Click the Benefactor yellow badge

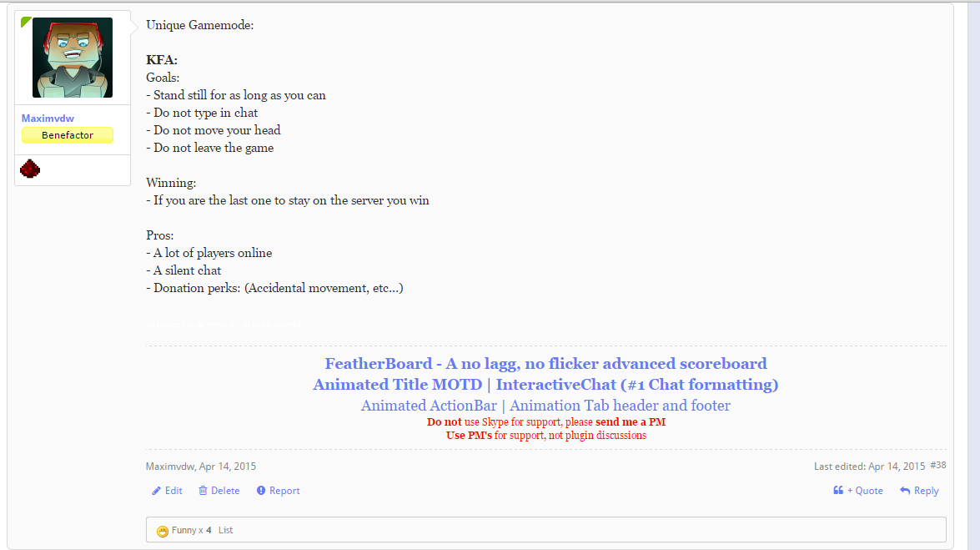(x=68, y=135)
